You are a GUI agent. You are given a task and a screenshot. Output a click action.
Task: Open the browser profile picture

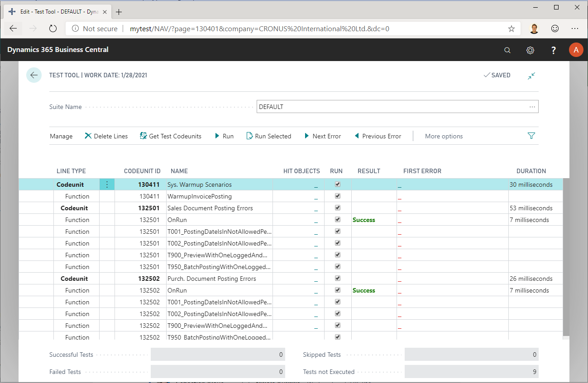click(535, 28)
